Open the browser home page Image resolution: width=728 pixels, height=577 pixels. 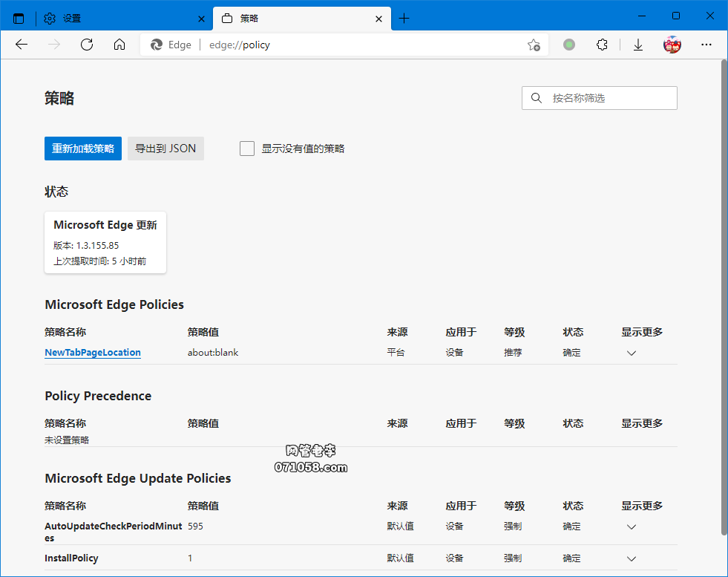(119, 45)
